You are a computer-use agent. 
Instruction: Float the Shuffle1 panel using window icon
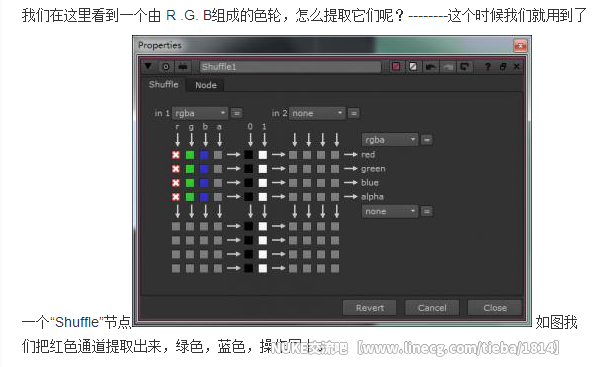point(503,67)
